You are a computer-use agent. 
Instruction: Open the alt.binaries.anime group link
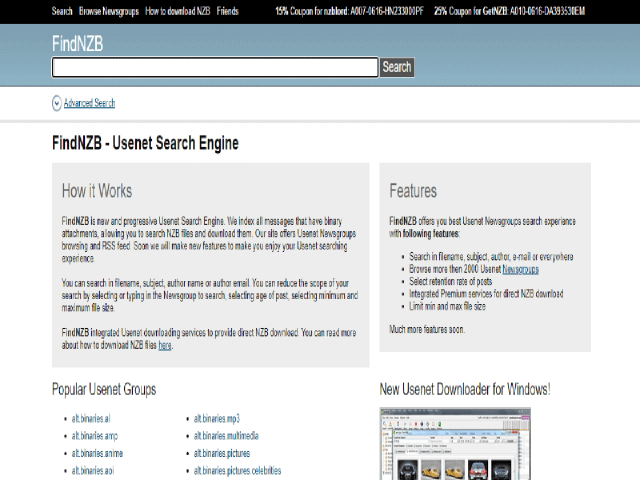coord(97,453)
